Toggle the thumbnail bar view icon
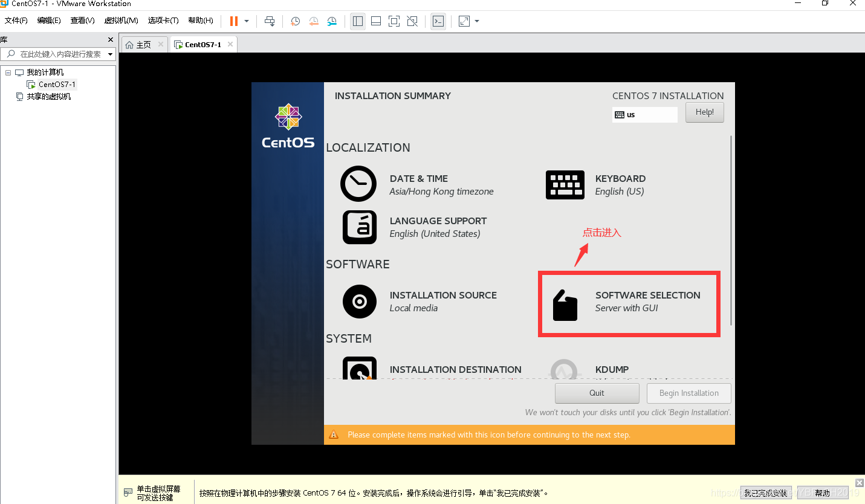 376,21
